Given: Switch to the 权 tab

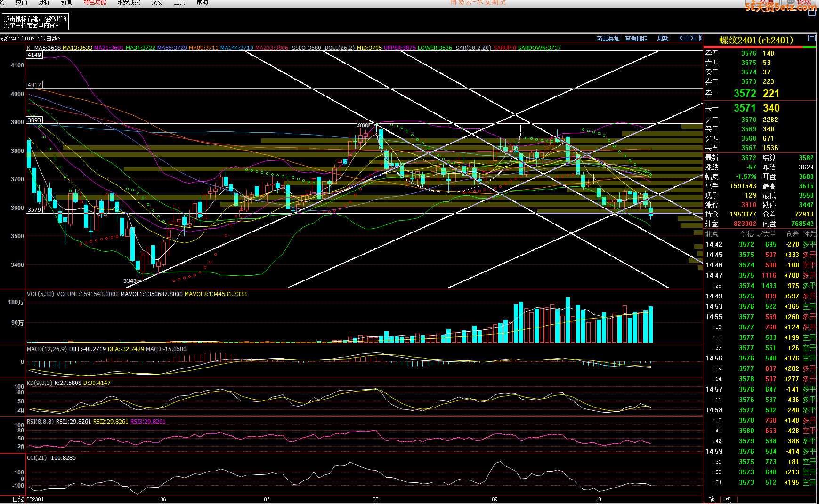Looking at the screenshot, I should (x=728, y=499).
